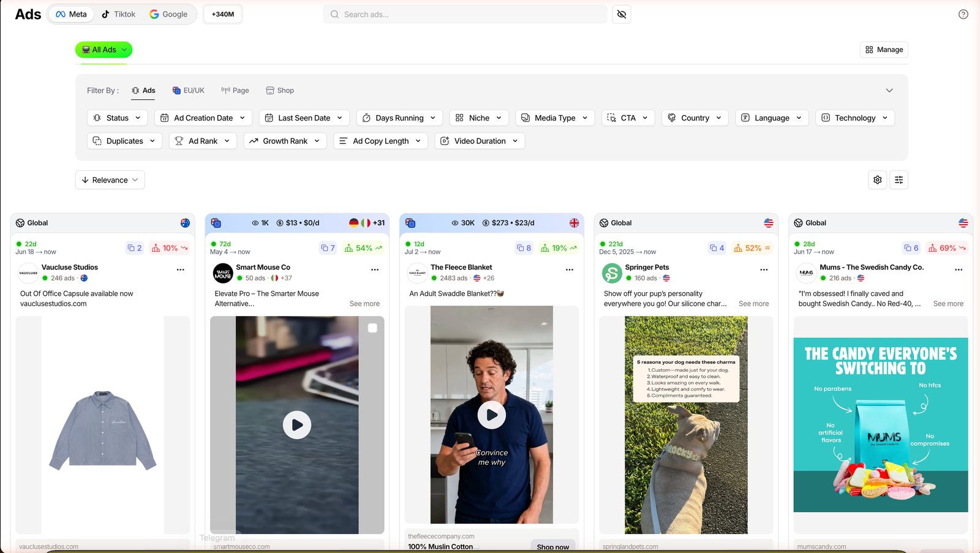
Task: Click the Manage button
Action: click(884, 50)
